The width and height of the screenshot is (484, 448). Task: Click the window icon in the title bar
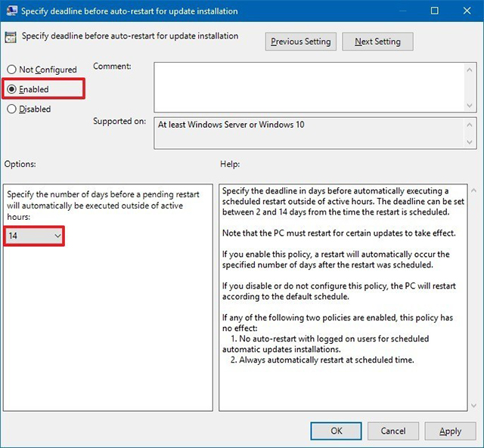11,11
